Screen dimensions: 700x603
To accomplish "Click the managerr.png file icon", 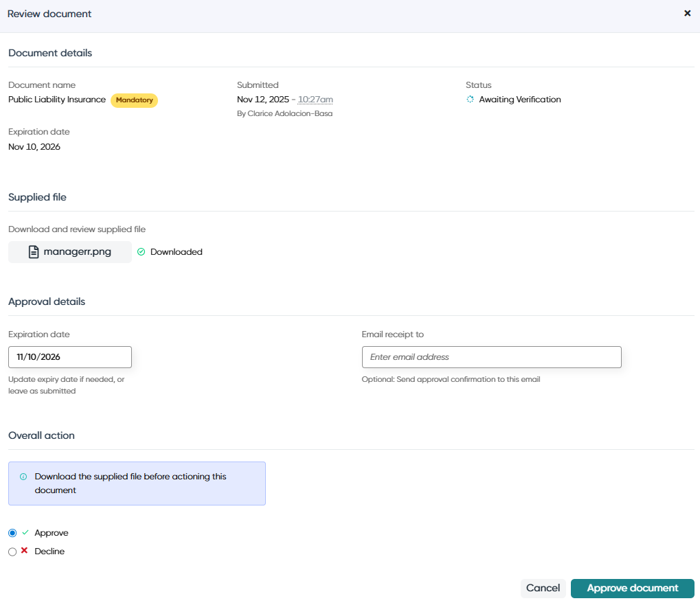I will click(34, 252).
